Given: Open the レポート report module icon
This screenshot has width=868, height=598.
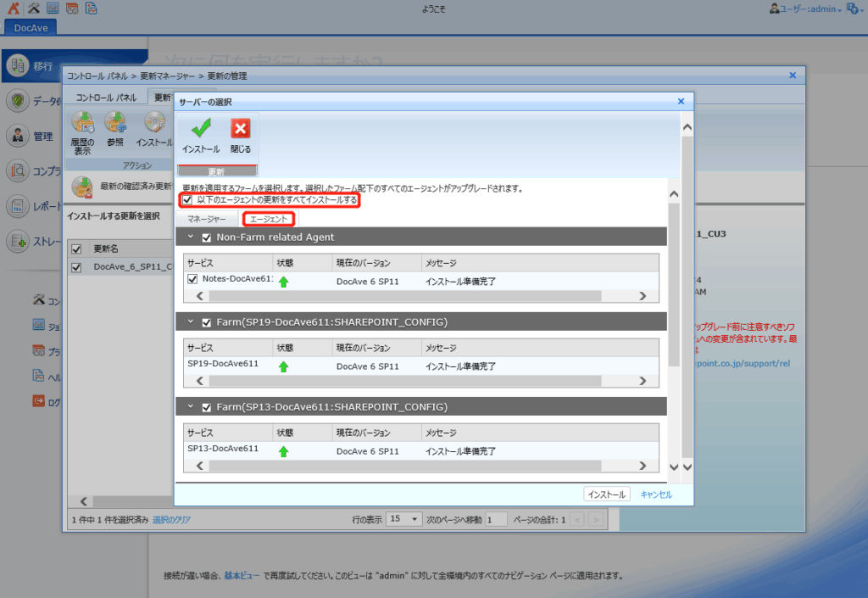Looking at the screenshot, I should click(18, 206).
